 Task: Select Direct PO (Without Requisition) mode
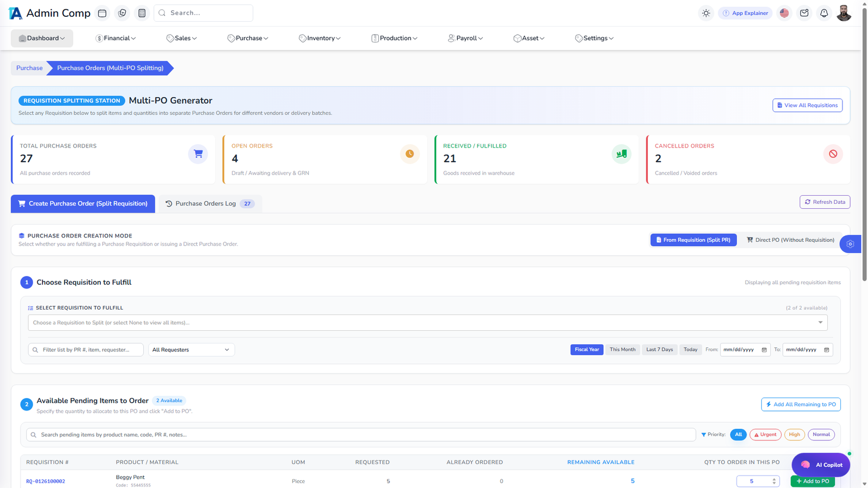(x=790, y=240)
